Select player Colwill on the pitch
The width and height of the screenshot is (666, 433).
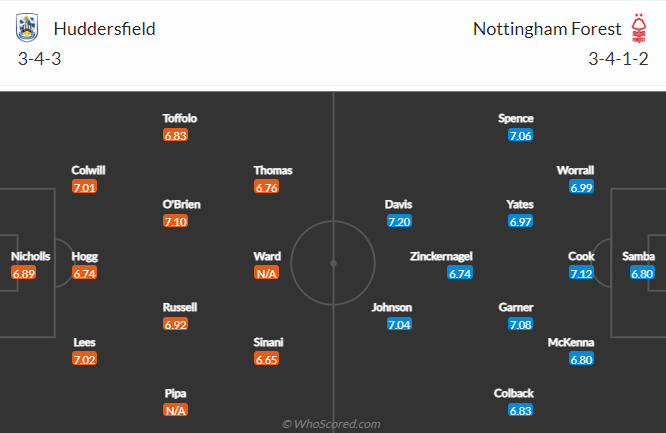coord(88,170)
